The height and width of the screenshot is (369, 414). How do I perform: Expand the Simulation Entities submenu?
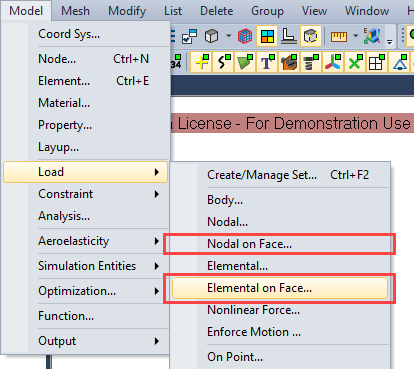86,266
